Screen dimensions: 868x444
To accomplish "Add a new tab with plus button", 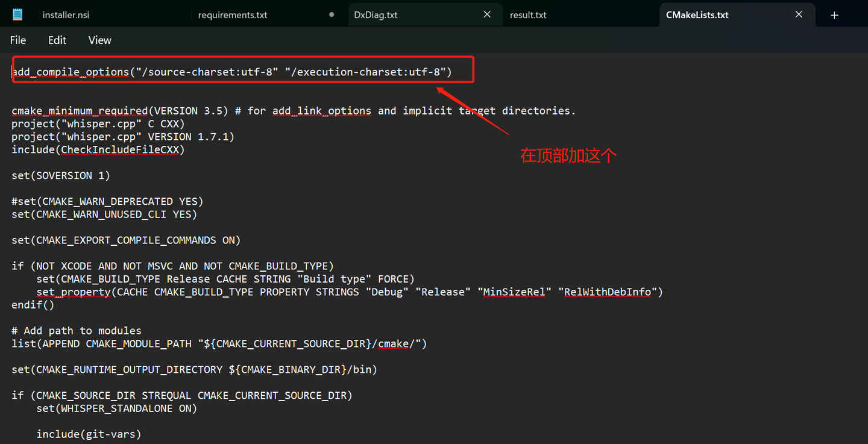I will pyautogui.click(x=834, y=15).
